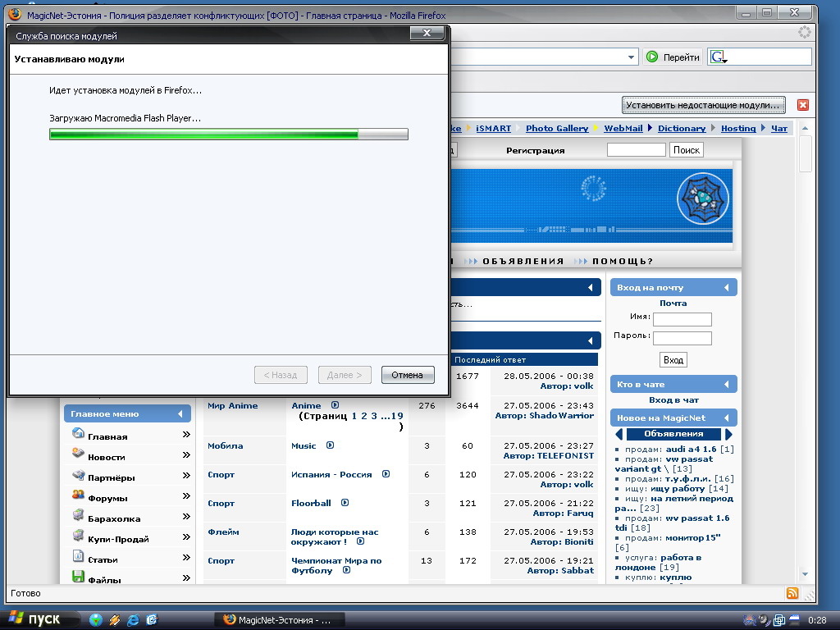Collapse the Кто в чате block
This screenshot has height=630, width=840.
click(727, 384)
